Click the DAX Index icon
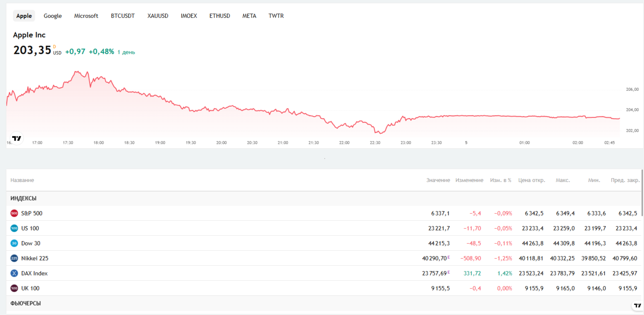This screenshot has height=315, width=644. (14, 273)
